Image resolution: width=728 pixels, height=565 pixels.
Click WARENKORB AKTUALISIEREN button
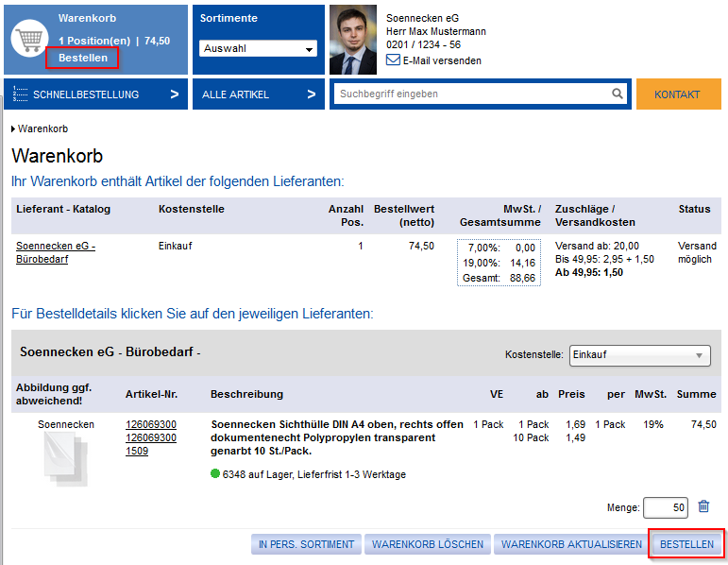click(571, 544)
